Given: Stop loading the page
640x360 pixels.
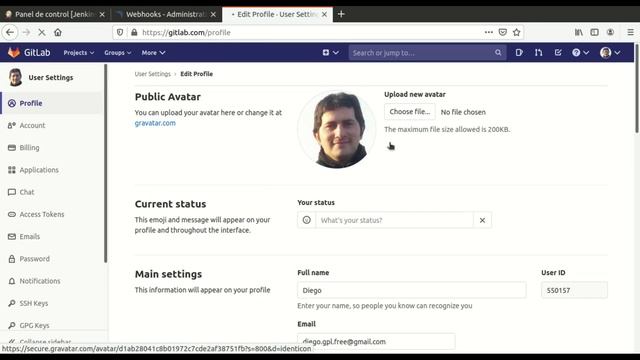Looking at the screenshot, I should 42,32.
